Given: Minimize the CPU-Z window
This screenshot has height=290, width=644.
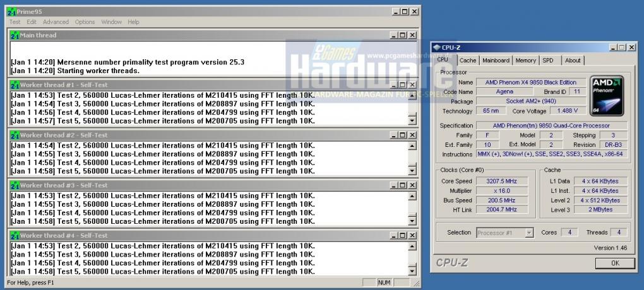Looking at the screenshot, I should 614,47.
